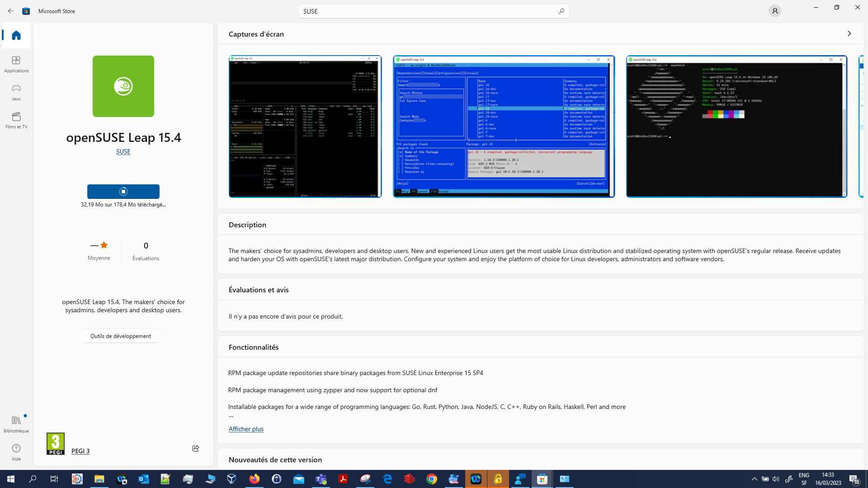Open the Home sidebar icon
Screen dimensions: 868x488
pos(16,35)
